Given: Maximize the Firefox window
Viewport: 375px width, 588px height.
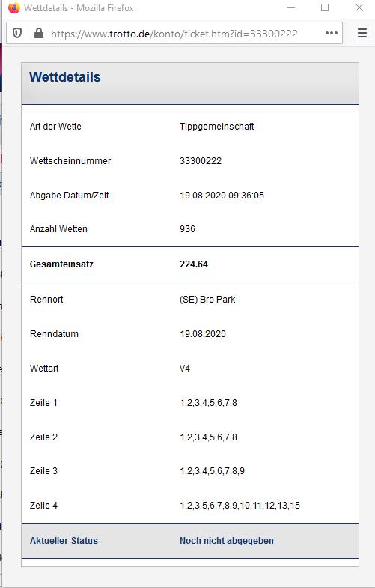Looking at the screenshot, I should pos(325,8).
